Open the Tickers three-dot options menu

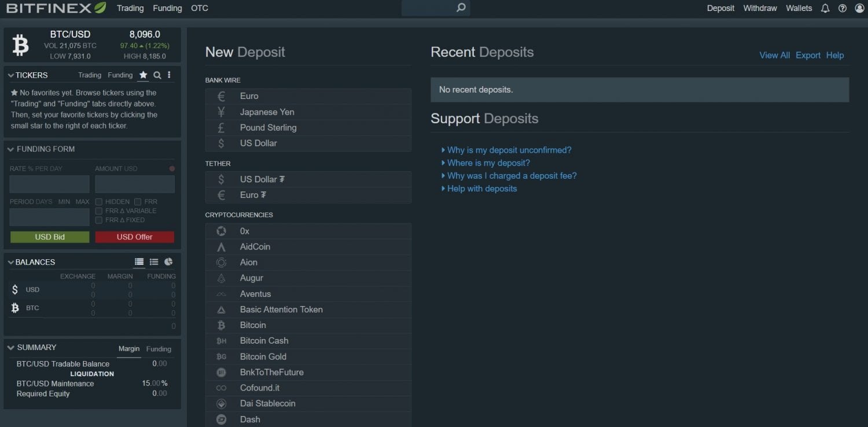click(169, 75)
